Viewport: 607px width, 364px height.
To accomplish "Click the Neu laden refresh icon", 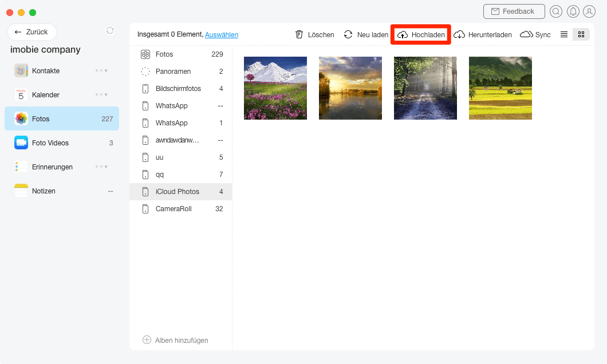I will pyautogui.click(x=348, y=34).
